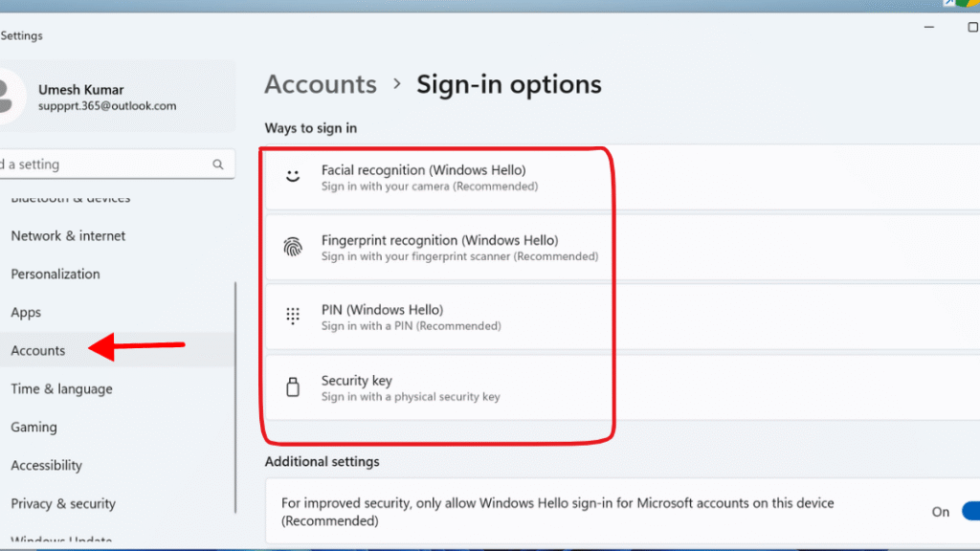
Task: Click the Ways to sign in heading
Action: coord(311,128)
